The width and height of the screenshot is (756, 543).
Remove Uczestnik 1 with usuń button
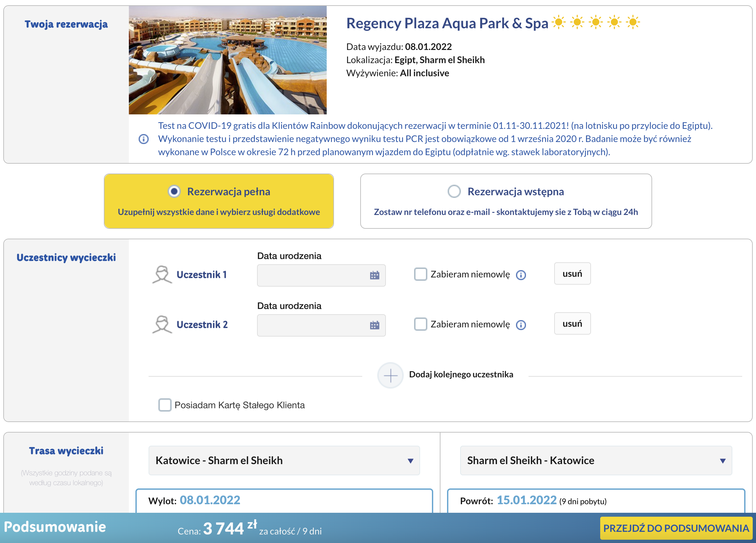pyautogui.click(x=572, y=274)
